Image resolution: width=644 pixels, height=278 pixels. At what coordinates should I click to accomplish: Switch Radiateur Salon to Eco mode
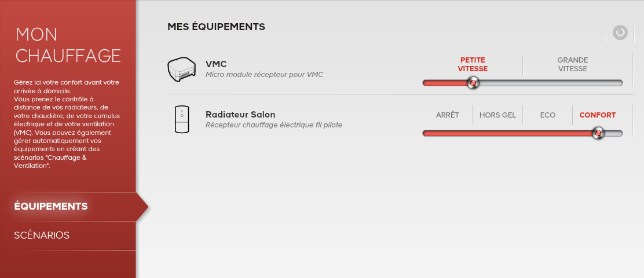click(x=547, y=115)
